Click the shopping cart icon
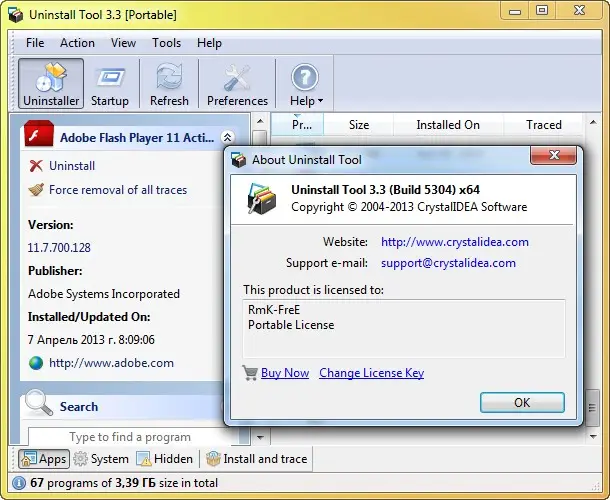 250,373
